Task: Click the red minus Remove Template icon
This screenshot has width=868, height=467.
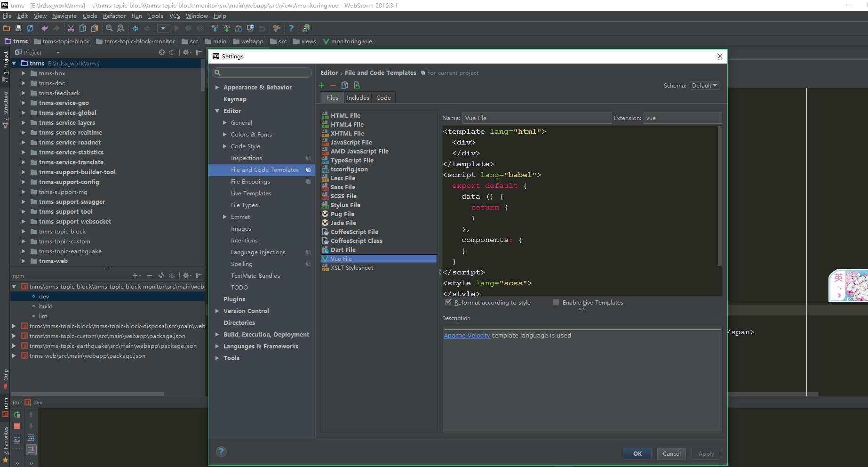Action: [333, 85]
